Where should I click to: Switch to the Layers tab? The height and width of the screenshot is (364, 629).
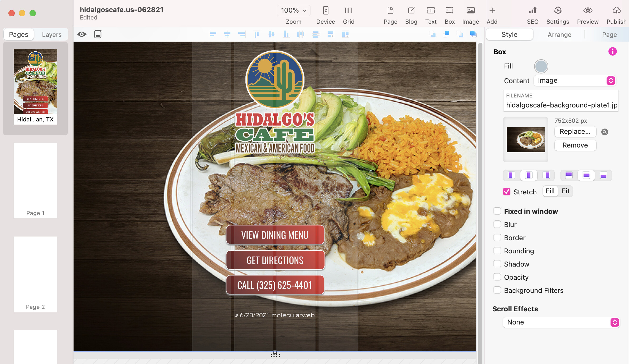[x=52, y=35]
